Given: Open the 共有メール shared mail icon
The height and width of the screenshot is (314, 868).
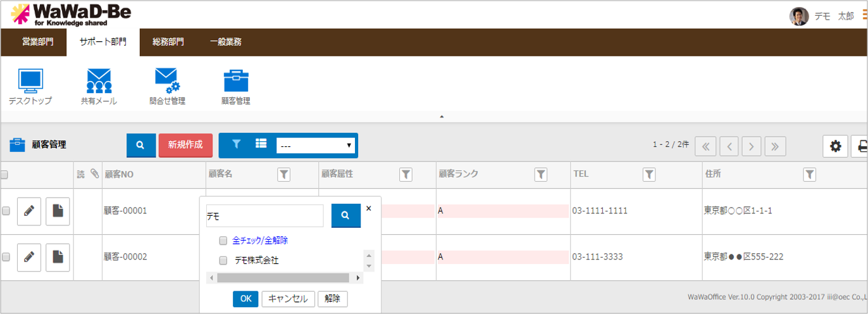Looking at the screenshot, I should [99, 81].
